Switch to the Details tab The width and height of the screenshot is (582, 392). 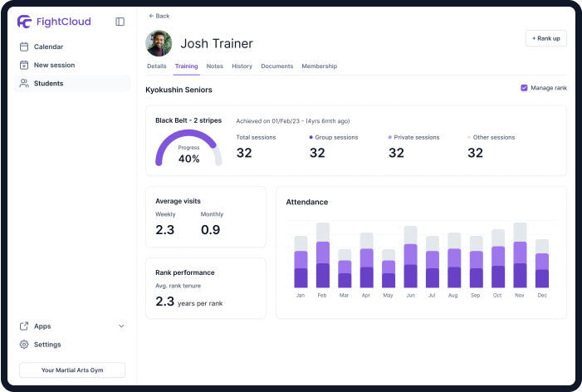[x=156, y=66]
